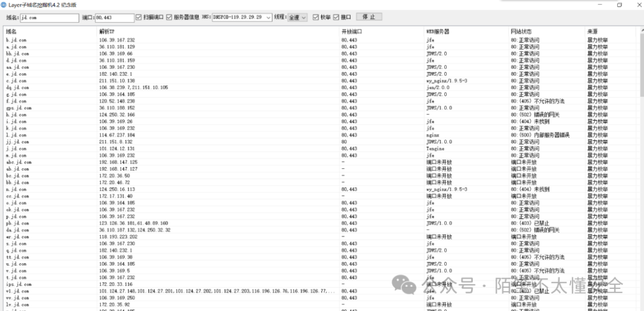Select the b.jd.com row
This screenshot has height=311, width=644.
click(320, 41)
